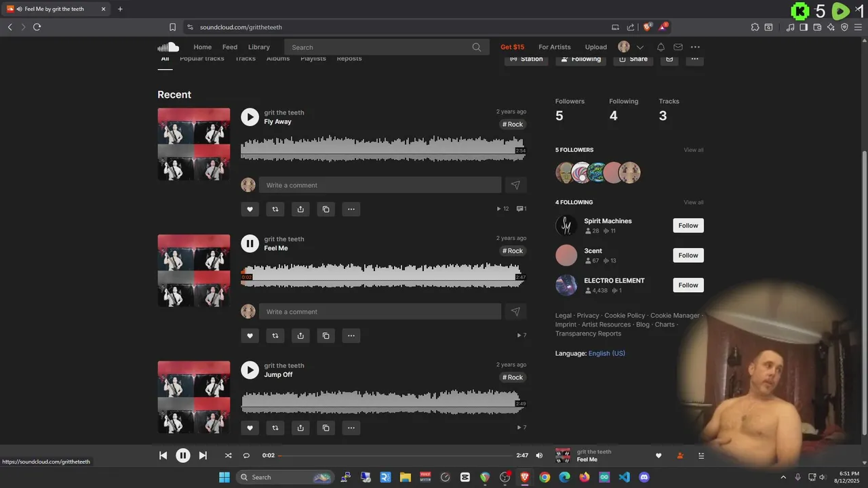Skip to next track in player bar
Image resolution: width=868 pixels, height=488 pixels.
[203, 455]
